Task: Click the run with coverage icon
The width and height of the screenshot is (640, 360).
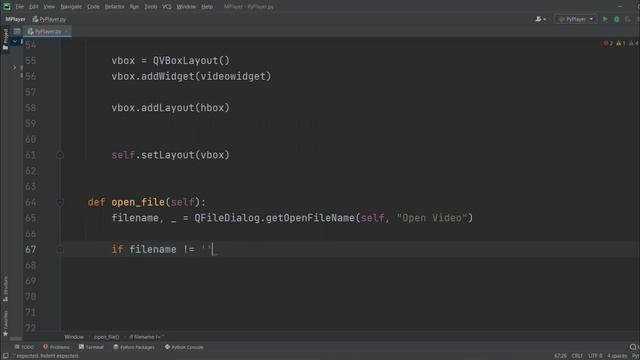Action: [x=628, y=19]
